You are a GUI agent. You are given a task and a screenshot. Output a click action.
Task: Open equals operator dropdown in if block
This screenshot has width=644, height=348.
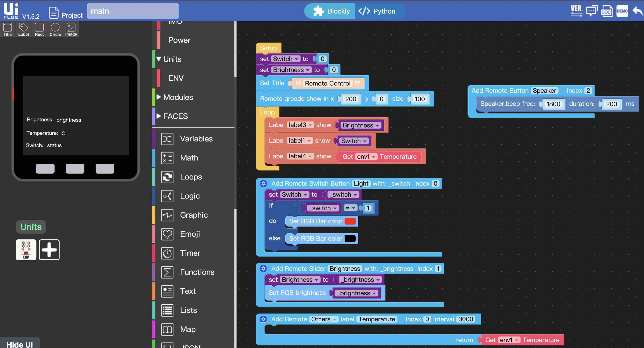pyautogui.click(x=350, y=208)
